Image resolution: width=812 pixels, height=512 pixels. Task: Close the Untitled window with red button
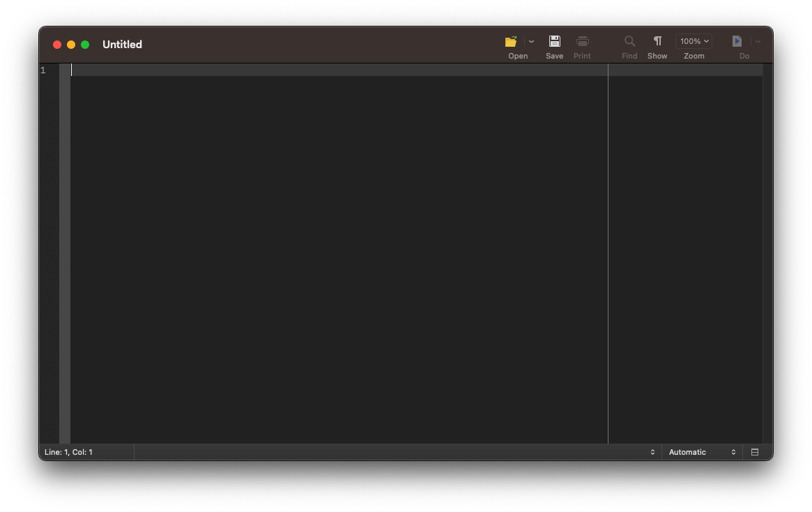click(x=57, y=45)
